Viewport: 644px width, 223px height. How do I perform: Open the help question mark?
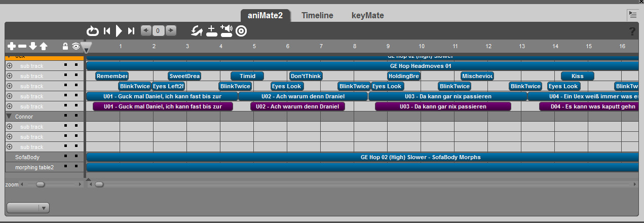pos(632,31)
